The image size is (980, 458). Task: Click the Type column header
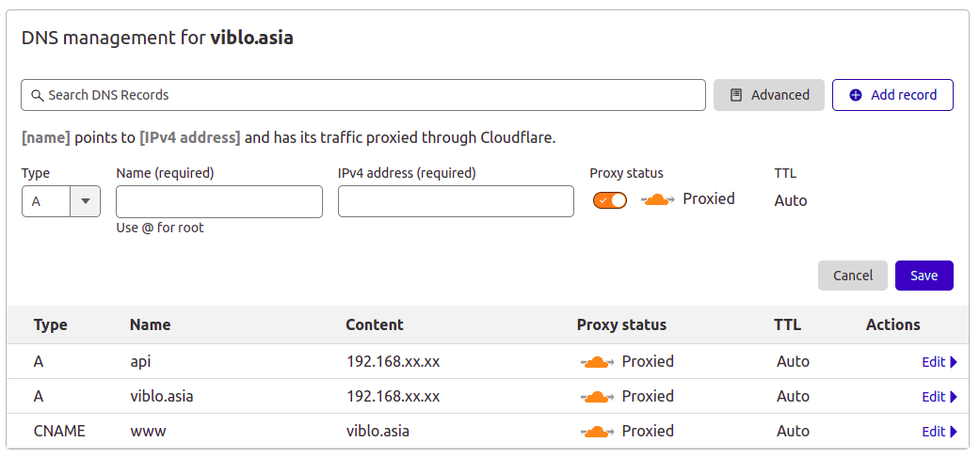(x=51, y=324)
